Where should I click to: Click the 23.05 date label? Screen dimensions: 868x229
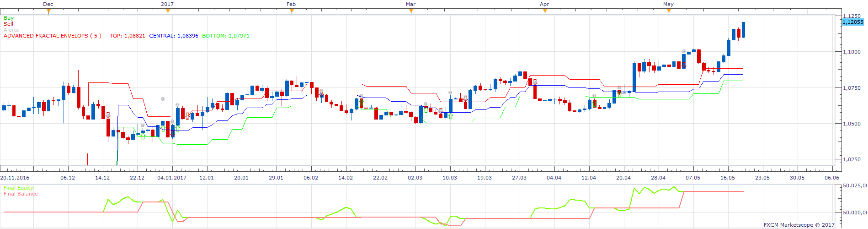[762, 178]
